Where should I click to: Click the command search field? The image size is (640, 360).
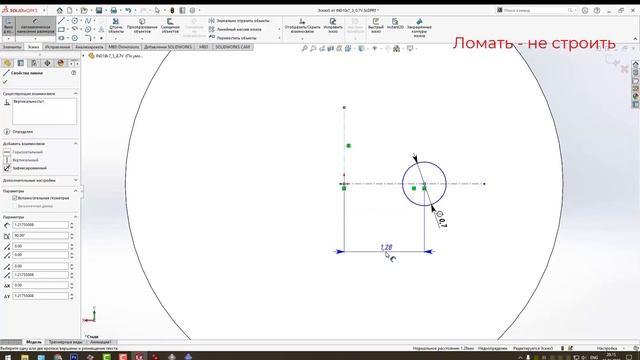[x=536, y=10]
